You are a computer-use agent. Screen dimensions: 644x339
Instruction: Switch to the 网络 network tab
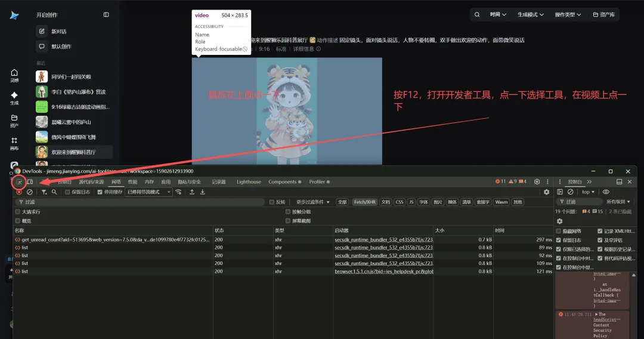116,181
